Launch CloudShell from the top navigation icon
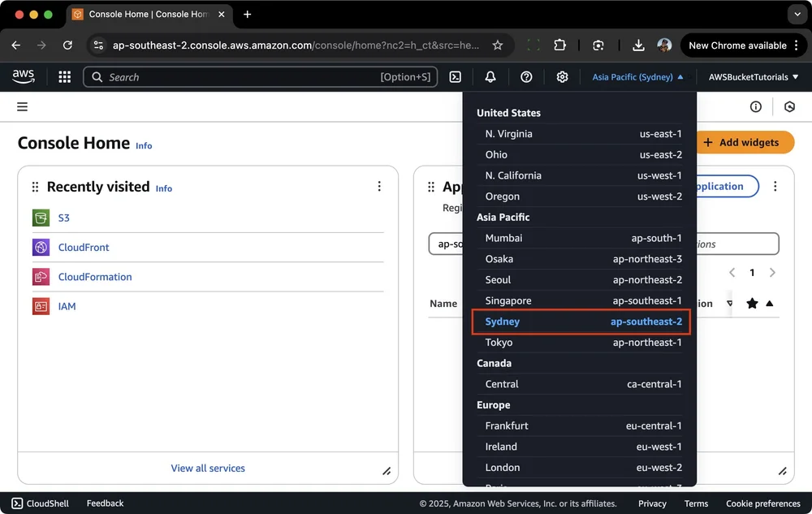This screenshot has height=514, width=812. (456, 77)
